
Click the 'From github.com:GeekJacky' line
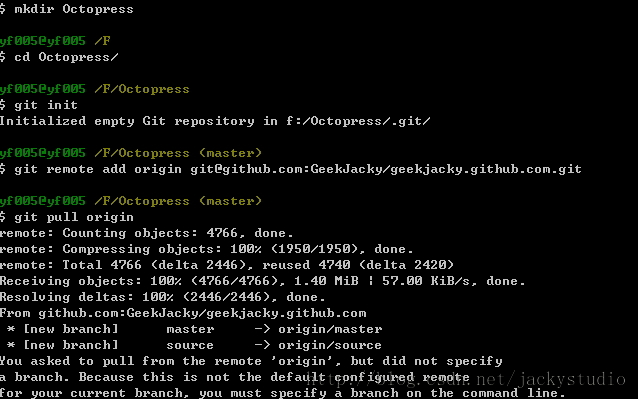pos(183,313)
